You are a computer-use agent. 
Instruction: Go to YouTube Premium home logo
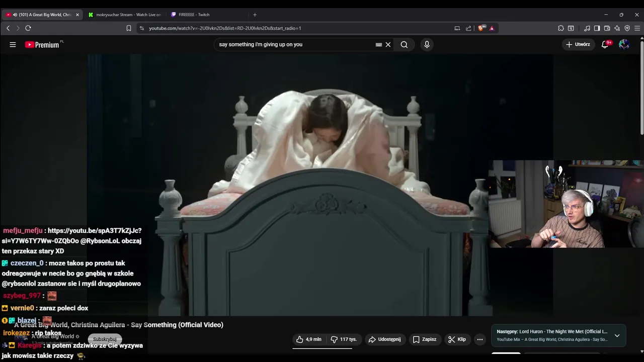point(42,45)
